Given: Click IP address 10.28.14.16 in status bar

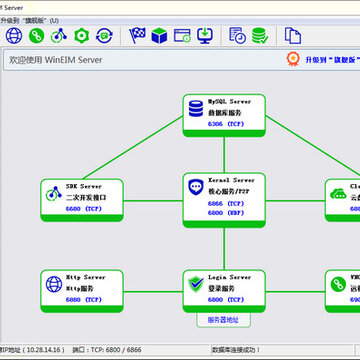Looking at the screenshot, I should click(45, 350).
